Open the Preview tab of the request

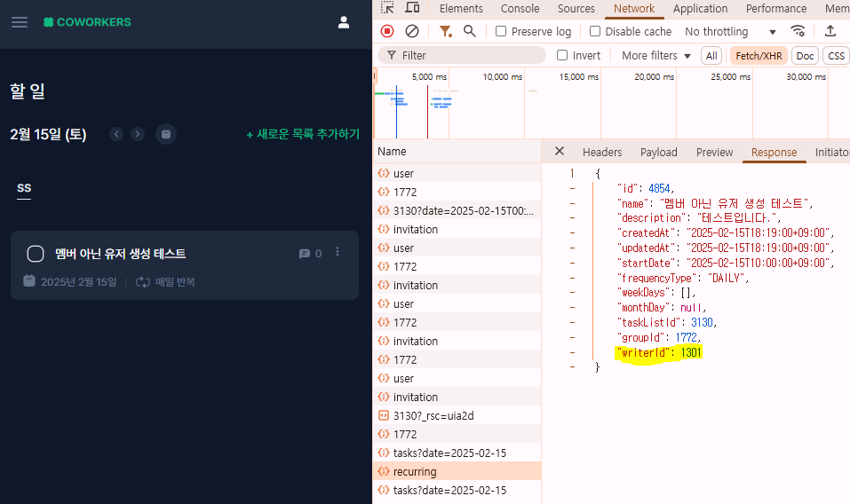(714, 152)
